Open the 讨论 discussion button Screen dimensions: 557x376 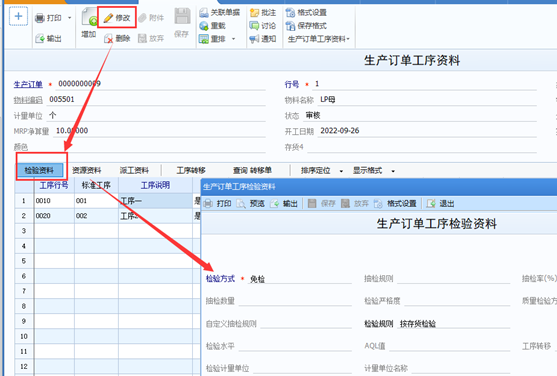pos(263,26)
